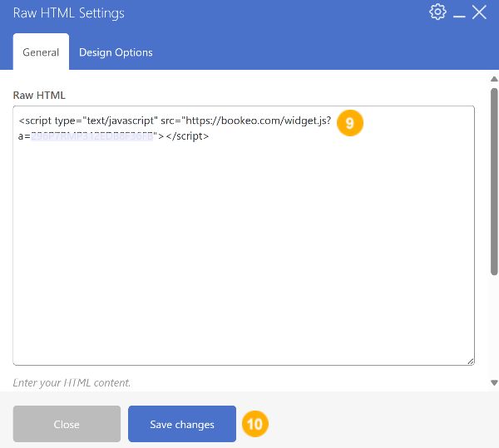Click the scrollbar up arrow
499x448 pixels.
pos(494,79)
